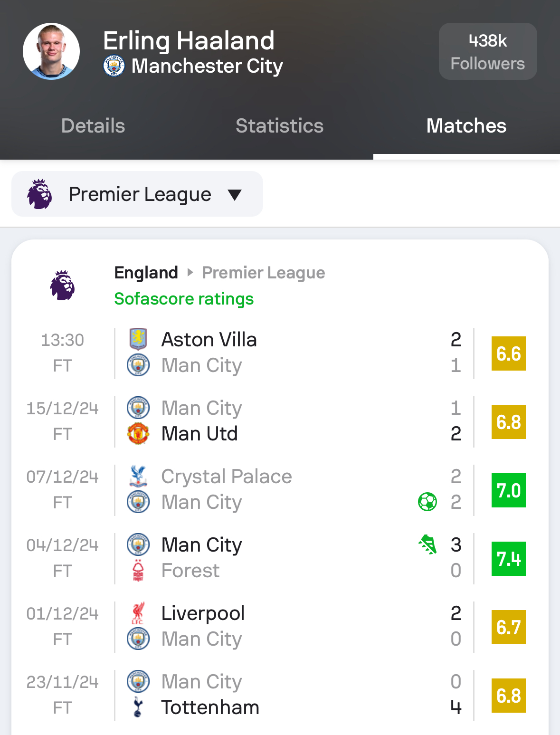The image size is (560, 735).
Task: Open the Premier League competition dropdown
Action: 137,194
